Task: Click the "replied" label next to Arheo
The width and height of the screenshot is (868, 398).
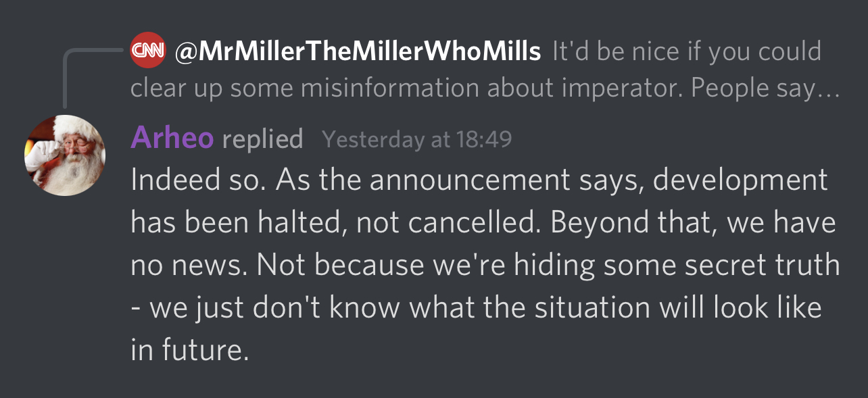Action: pyautogui.click(x=262, y=139)
